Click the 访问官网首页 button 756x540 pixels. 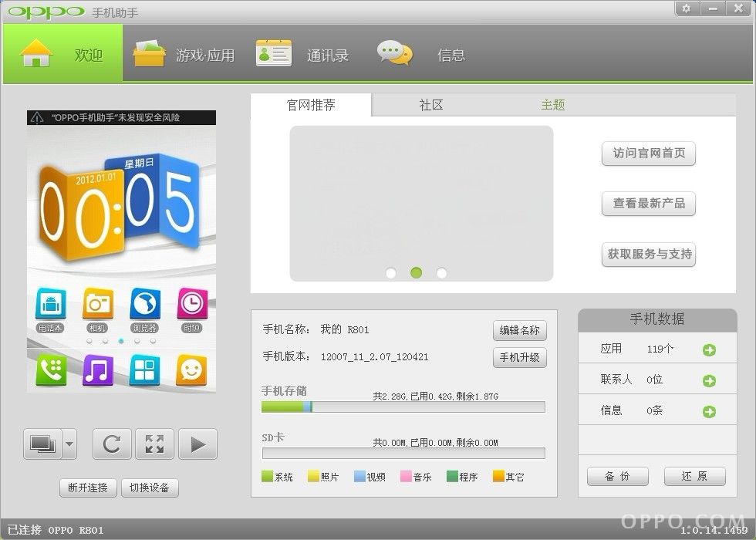[649, 154]
